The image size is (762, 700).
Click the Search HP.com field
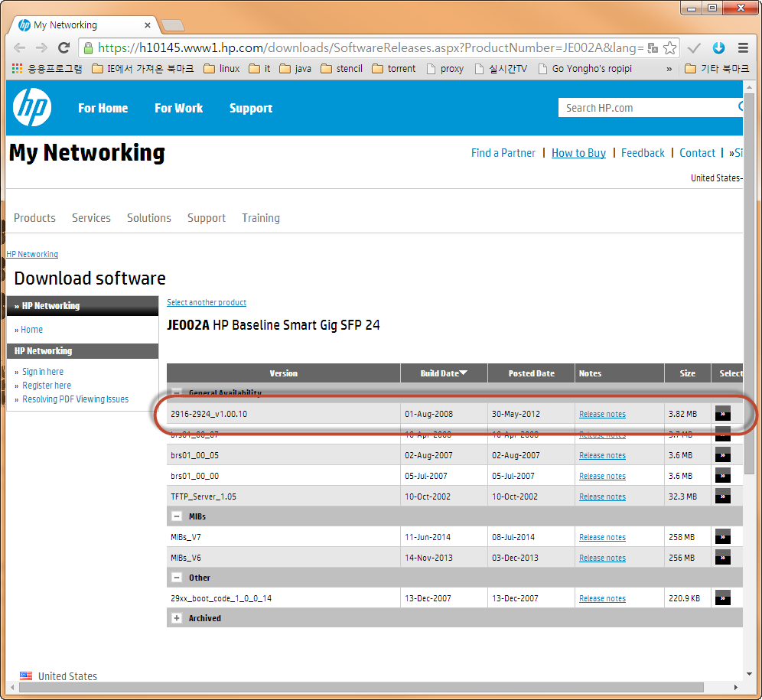pyautogui.click(x=649, y=107)
